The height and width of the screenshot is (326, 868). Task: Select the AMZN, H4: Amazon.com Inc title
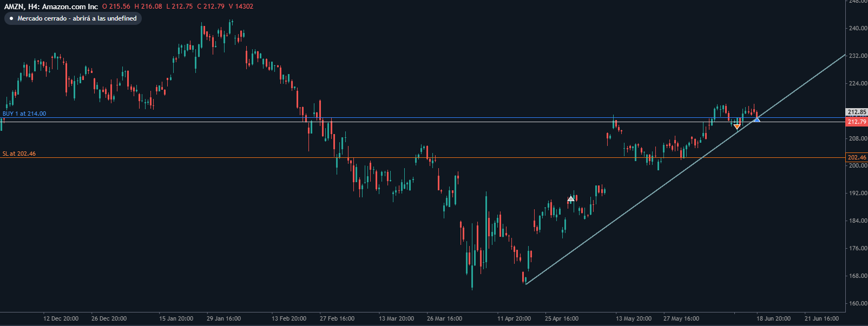click(51, 6)
